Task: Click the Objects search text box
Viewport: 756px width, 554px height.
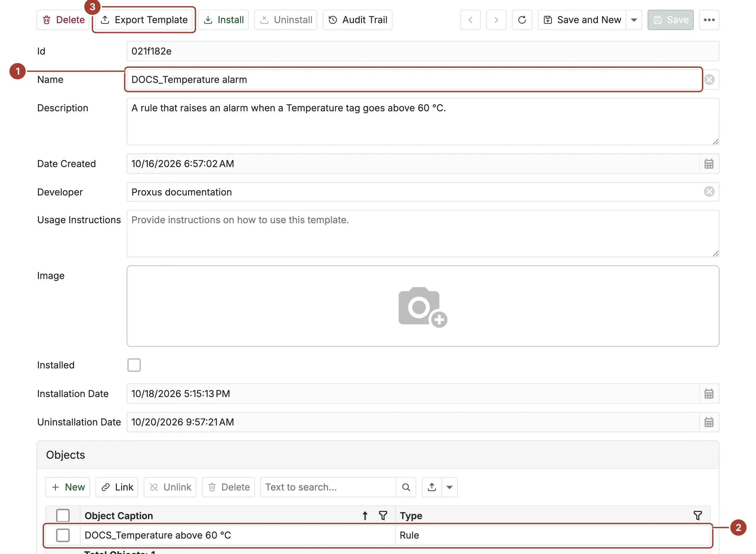Action: [x=328, y=487]
